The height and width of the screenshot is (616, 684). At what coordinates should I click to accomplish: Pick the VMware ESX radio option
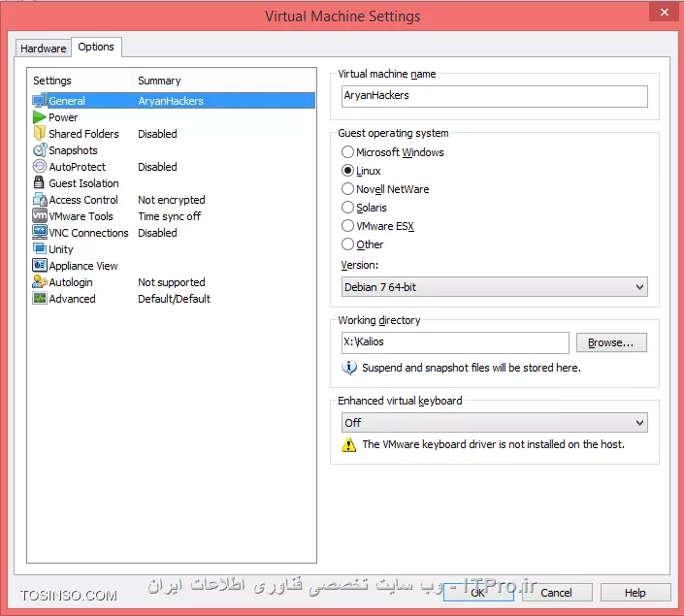[347, 226]
